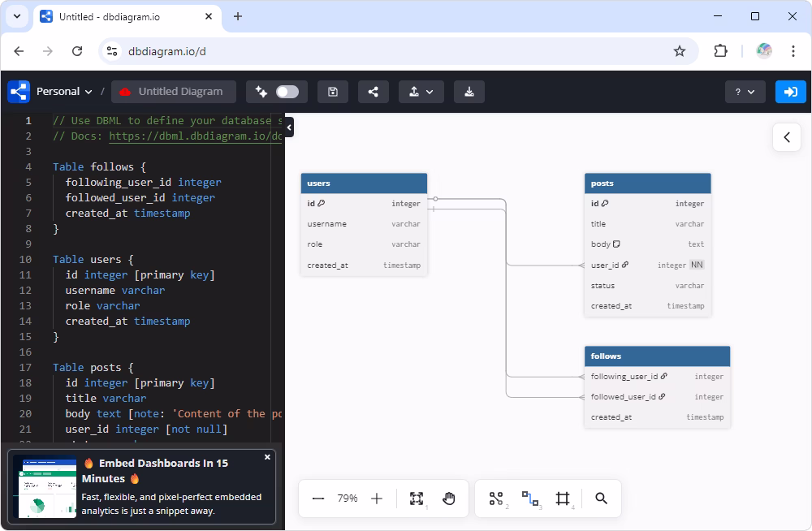Zoom out with the minus button
Viewport: 812px width, 531px height.
[318, 499]
